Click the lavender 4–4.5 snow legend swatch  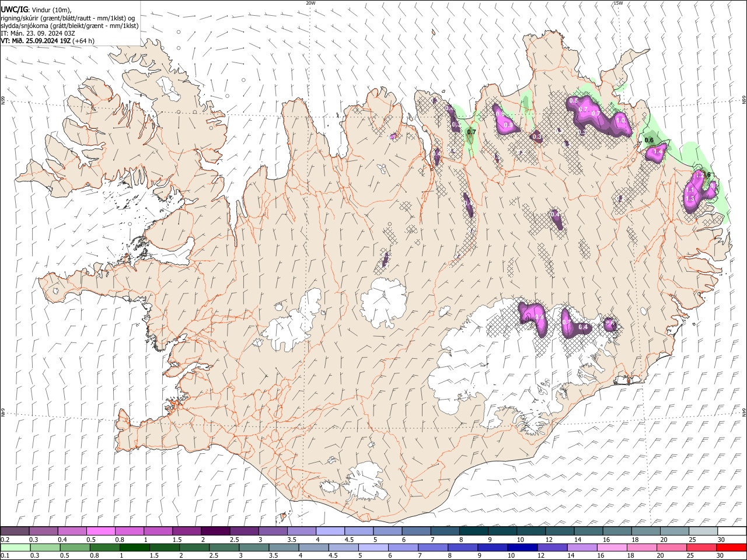(x=330, y=531)
